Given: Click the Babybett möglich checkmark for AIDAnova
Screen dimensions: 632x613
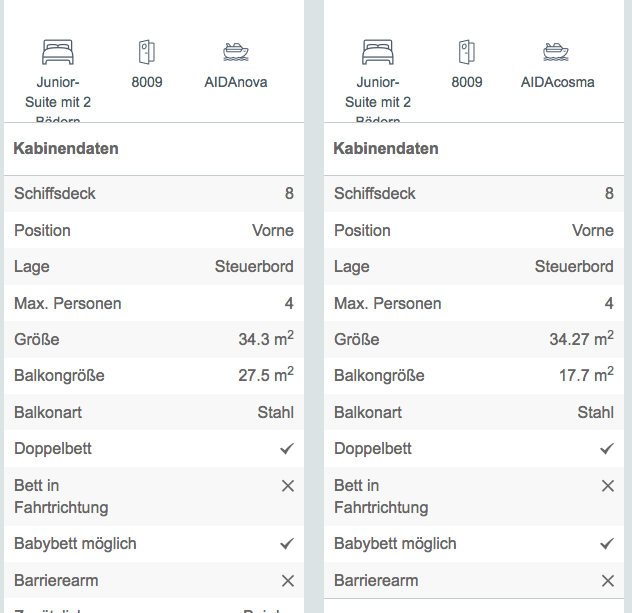Looking at the screenshot, I should click(287, 544).
